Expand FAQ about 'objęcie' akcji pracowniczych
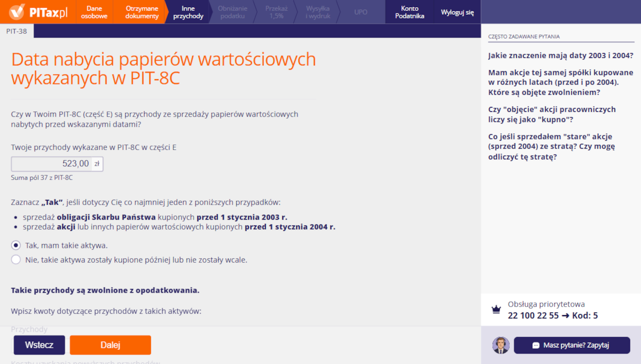This screenshot has height=364, width=641. pyautogui.click(x=552, y=114)
